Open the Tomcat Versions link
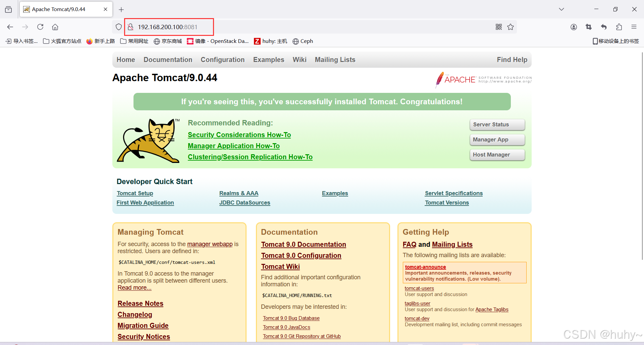 (x=447, y=203)
